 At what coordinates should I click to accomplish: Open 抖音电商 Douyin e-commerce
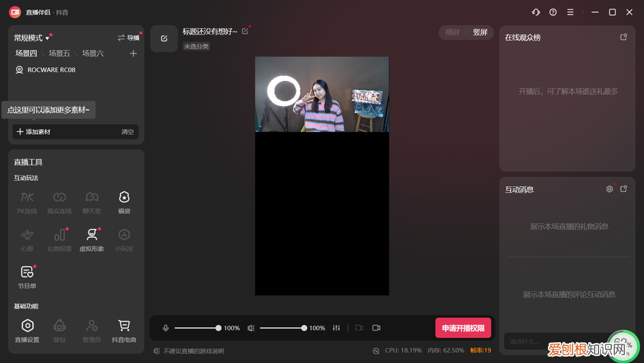[x=124, y=331]
